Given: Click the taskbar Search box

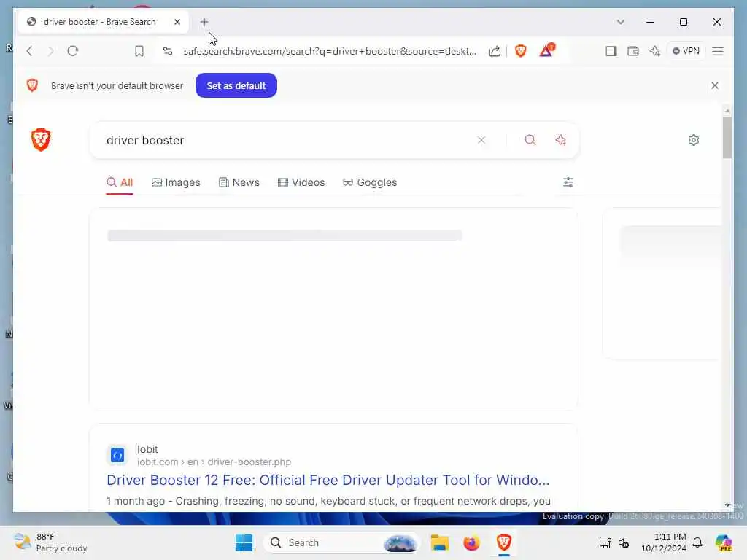Looking at the screenshot, I should (341, 542).
